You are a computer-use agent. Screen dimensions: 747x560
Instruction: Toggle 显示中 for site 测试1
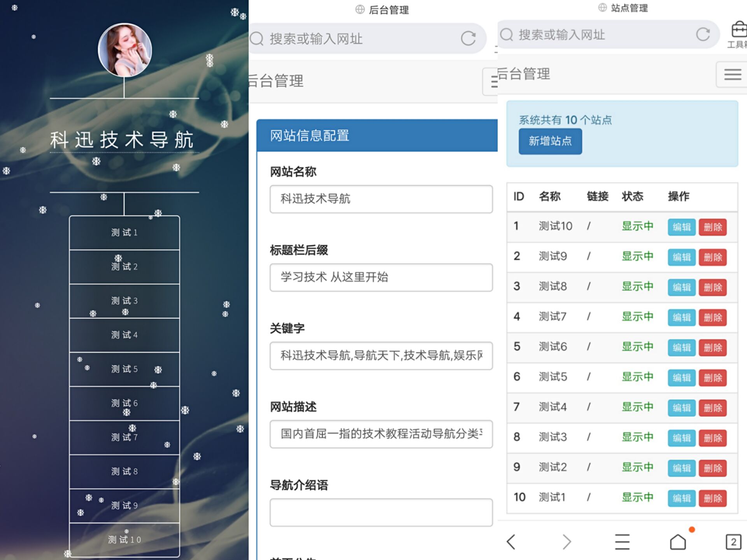pos(638,497)
